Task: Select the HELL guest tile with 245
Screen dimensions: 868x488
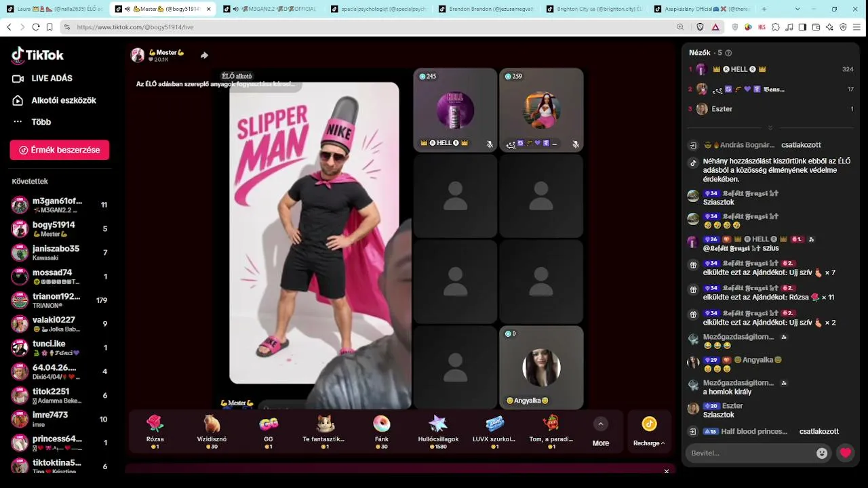Action: 455,110
